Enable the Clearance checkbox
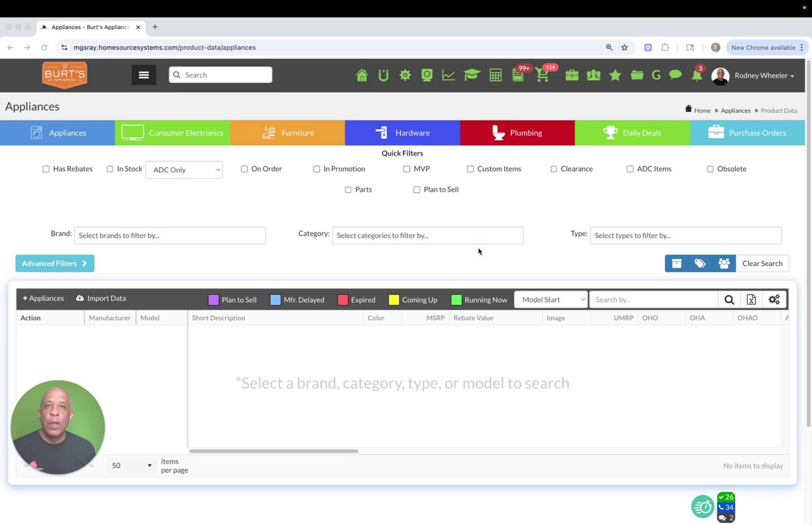Image resolution: width=812 pixels, height=525 pixels. [554, 169]
